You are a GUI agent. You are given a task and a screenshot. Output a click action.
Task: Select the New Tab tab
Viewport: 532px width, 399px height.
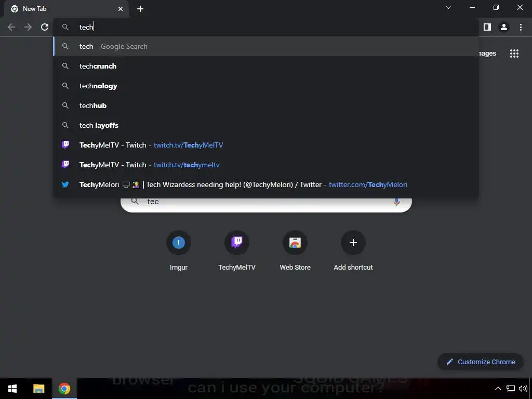tap(66, 9)
